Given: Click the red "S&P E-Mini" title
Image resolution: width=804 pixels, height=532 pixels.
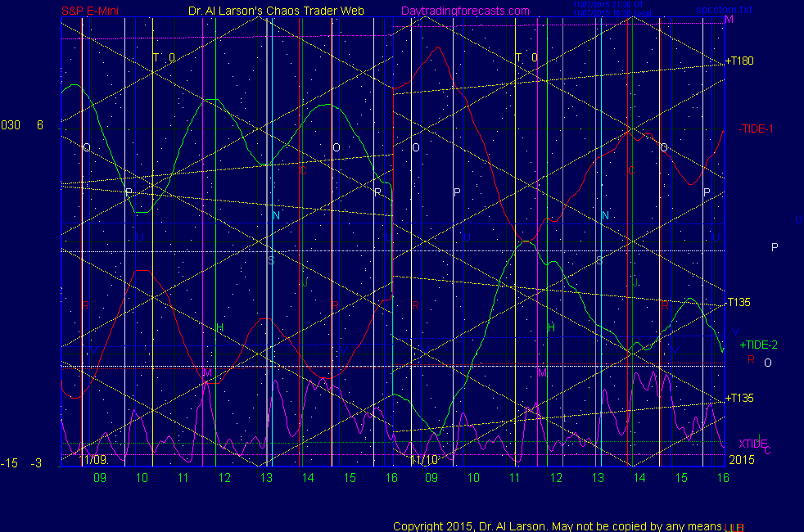Looking at the screenshot, I should (x=90, y=11).
